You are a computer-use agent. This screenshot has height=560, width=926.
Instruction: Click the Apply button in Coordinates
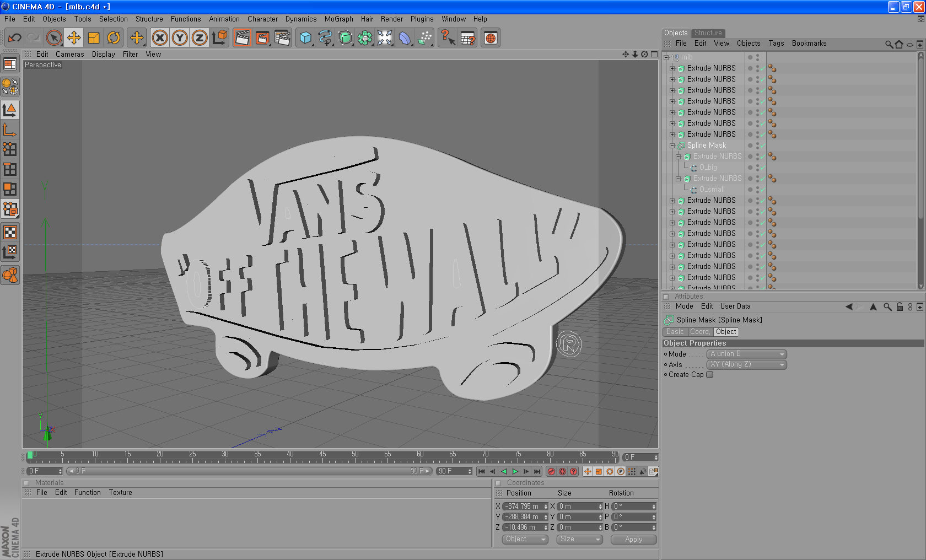click(633, 540)
